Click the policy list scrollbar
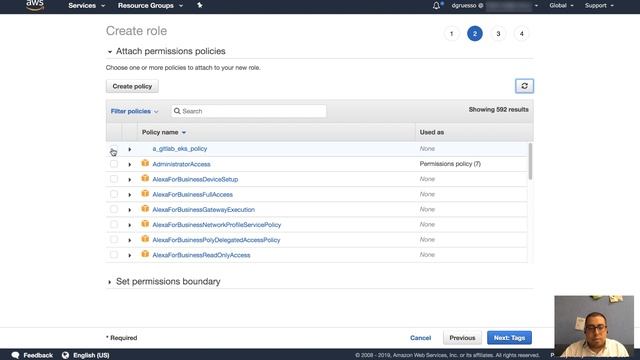640x360 pixels. click(x=530, y=161)
